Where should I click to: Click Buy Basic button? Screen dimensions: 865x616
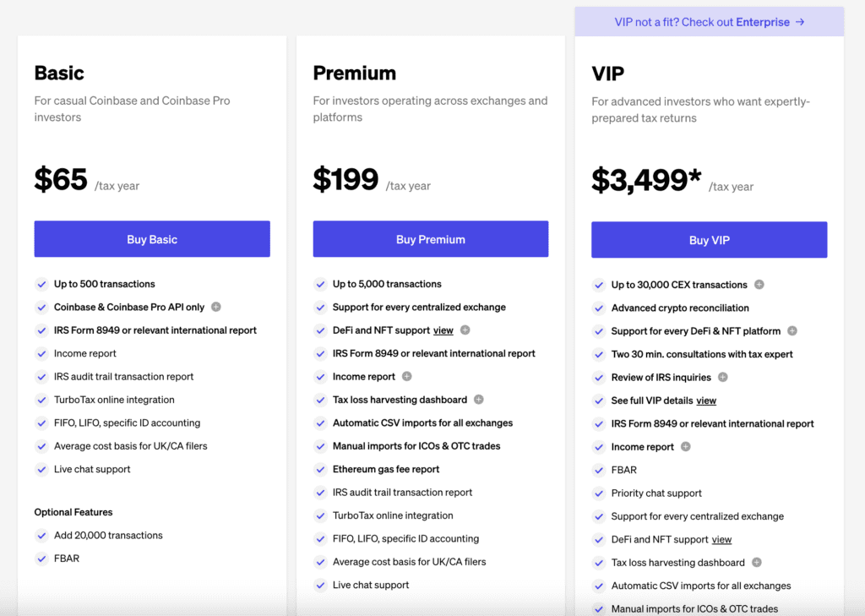[x=152, y=239]
